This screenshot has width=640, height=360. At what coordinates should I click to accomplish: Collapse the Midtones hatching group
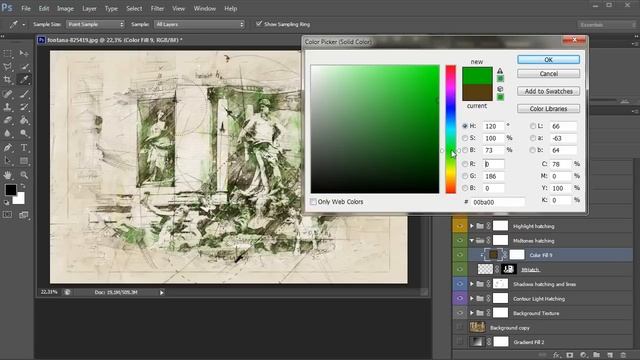(472, 240)
